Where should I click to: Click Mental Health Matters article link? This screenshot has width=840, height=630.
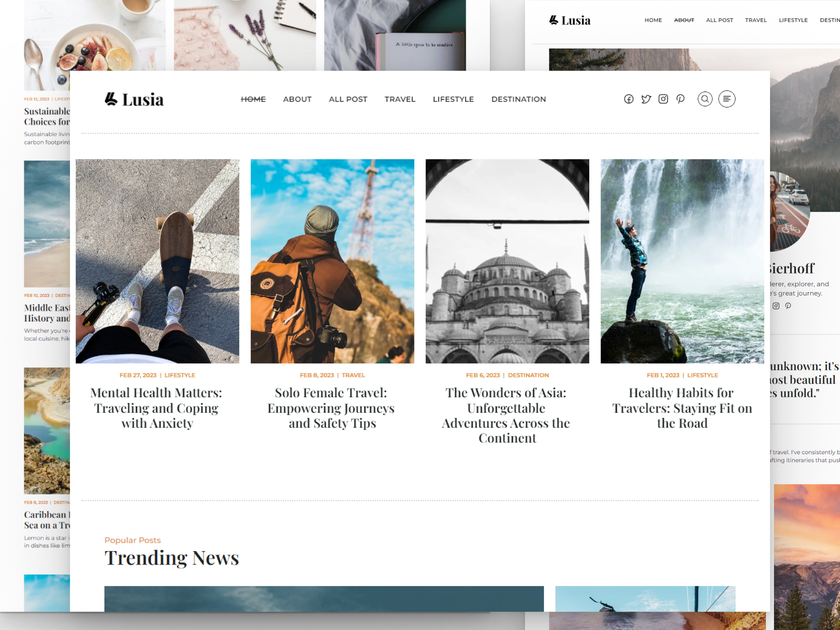tap(157, 408)
